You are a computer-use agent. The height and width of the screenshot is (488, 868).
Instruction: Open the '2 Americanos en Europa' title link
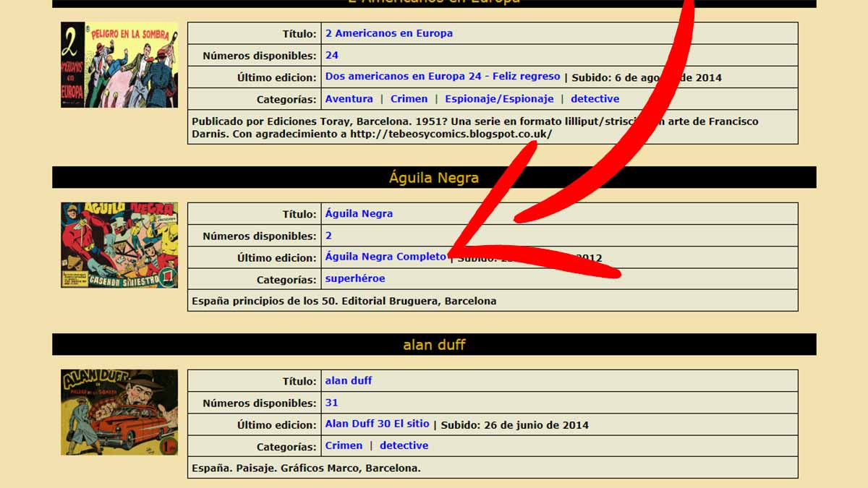coord(388,33)
